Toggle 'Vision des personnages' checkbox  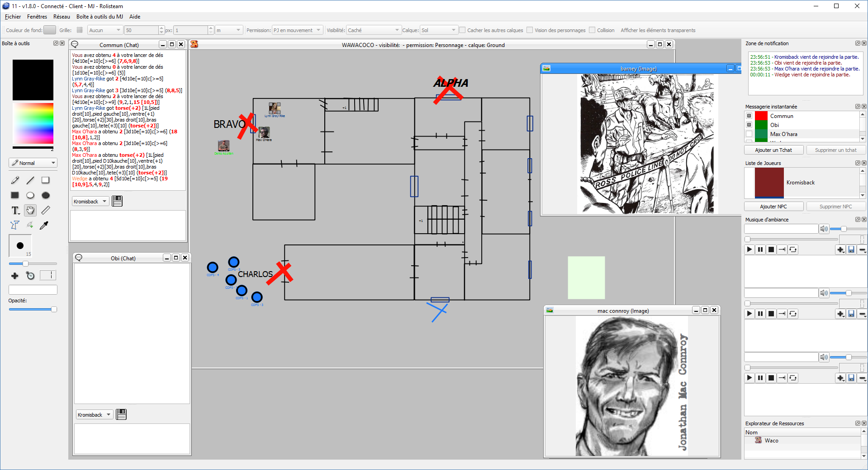pos(530,30)
